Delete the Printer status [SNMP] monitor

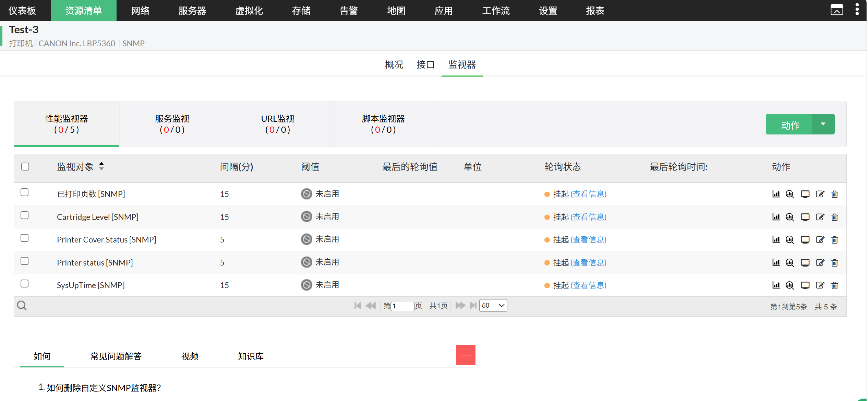834,262
